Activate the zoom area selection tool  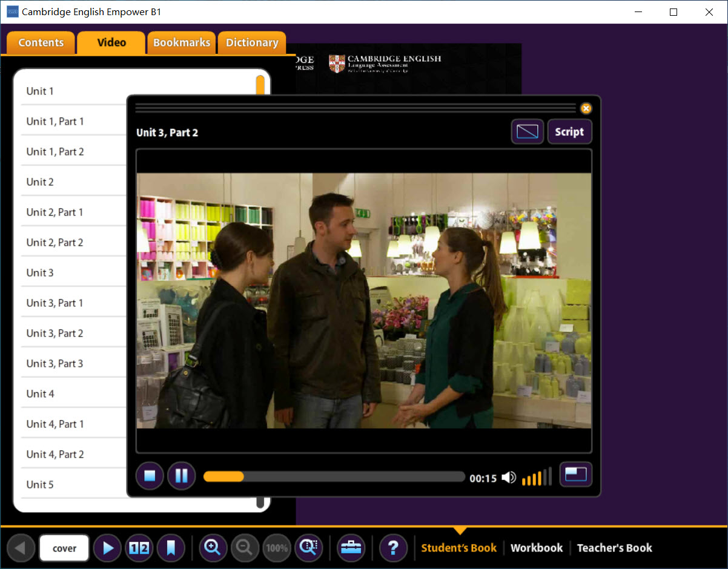click(308, 548)
